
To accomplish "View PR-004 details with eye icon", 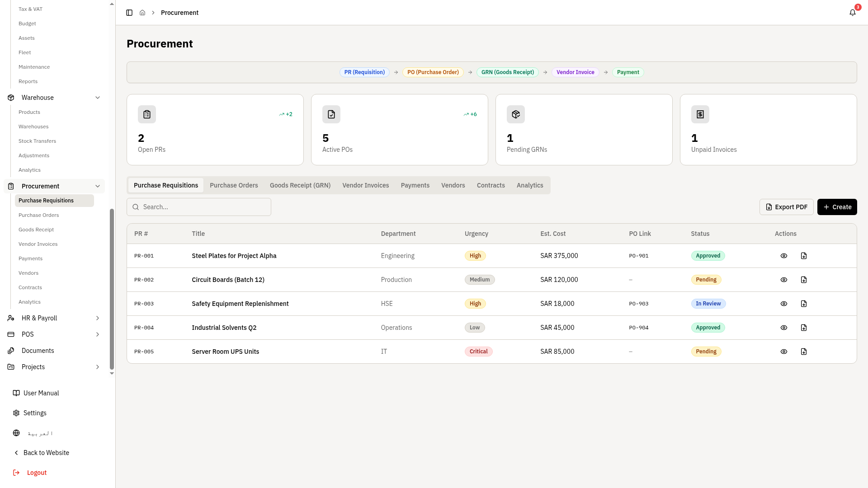I will coord(783,328).
